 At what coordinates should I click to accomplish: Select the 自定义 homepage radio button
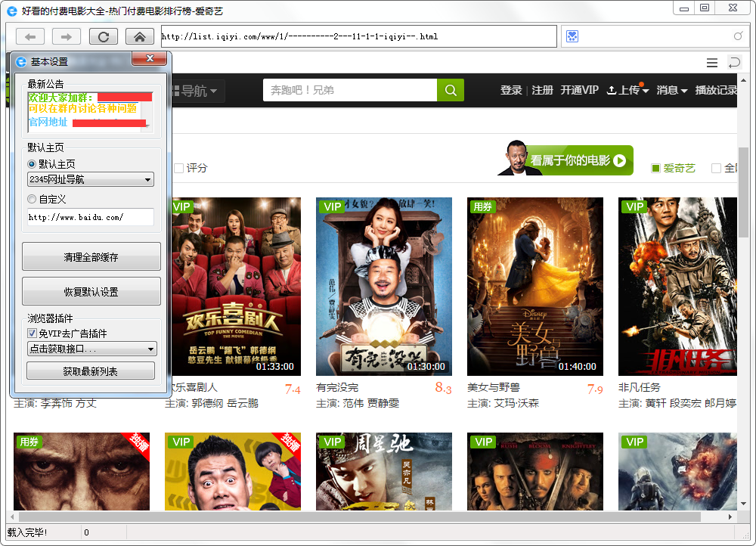(x=32, y=199)
